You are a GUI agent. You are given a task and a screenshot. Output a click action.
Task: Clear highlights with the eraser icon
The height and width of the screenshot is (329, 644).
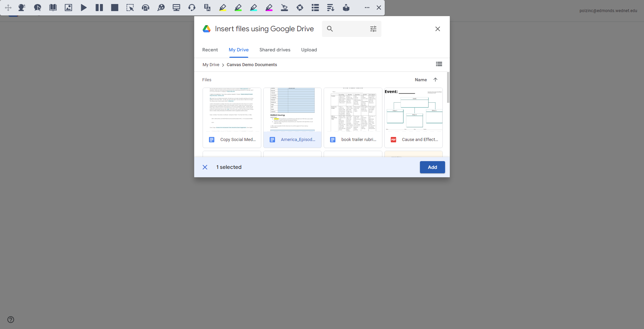(284, 8)
